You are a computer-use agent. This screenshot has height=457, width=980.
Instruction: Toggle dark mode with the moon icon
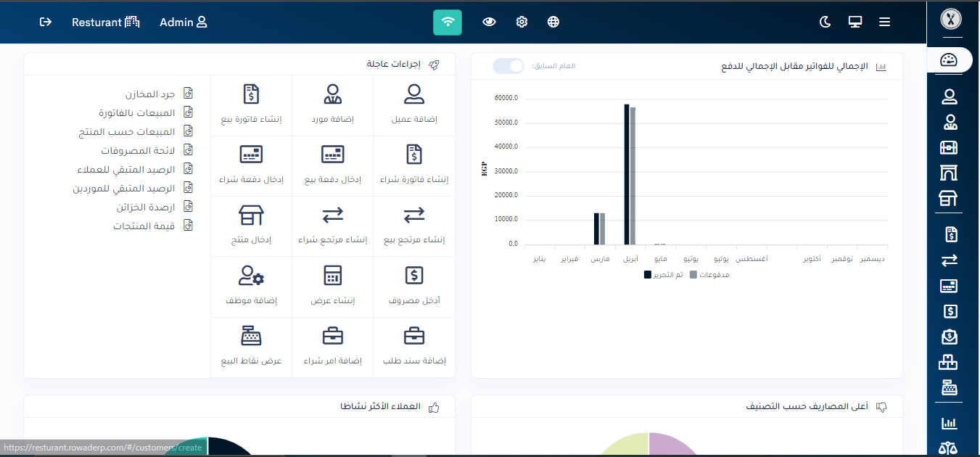click(825, 22)
